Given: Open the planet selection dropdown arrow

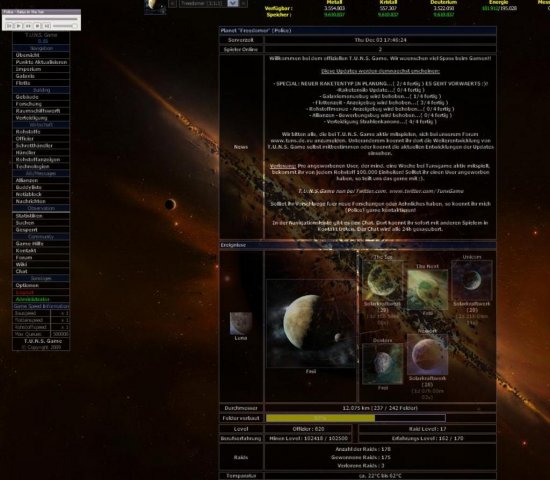Looking at the screenshot, I should pyautogui.click(x=233, y=3).
